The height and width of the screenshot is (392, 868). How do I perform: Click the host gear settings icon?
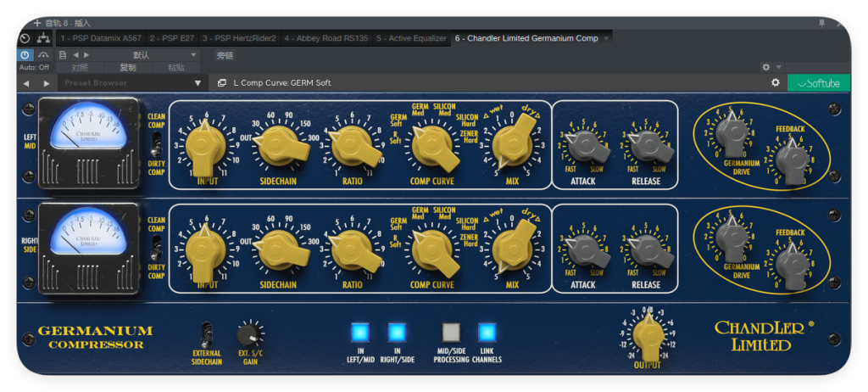[x=765, y=67]
